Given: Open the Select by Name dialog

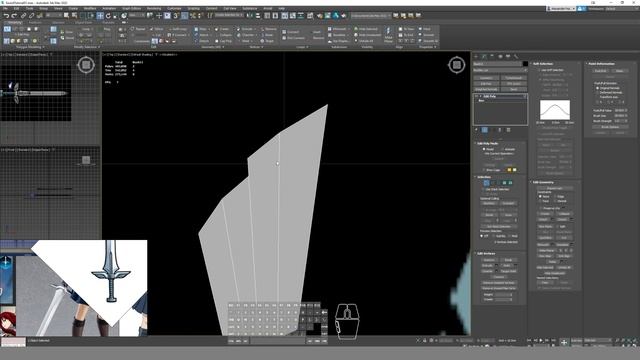Looking at the screenshot, I should pyautogui.click(x=74, y=16).
